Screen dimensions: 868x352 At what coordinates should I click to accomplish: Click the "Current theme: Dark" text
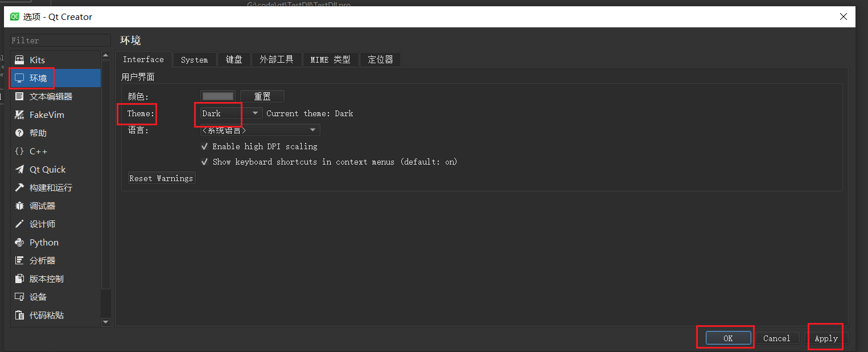tap(310, 113)
